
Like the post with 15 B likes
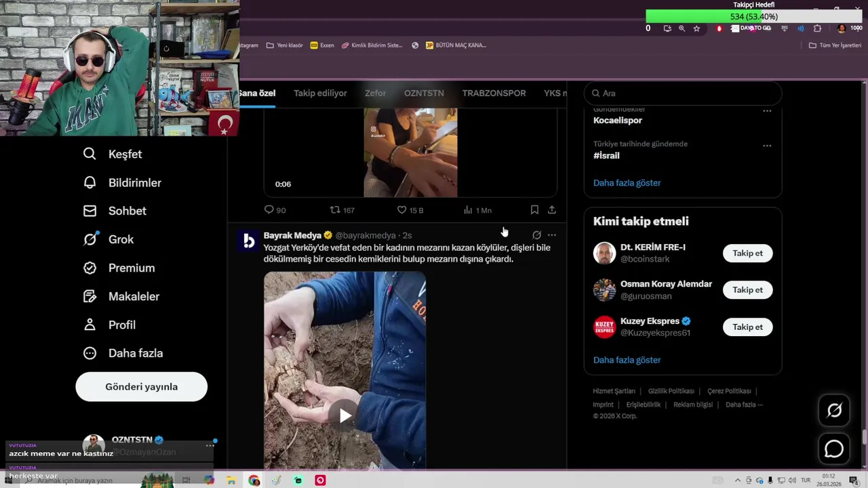(x=410, y=210)
